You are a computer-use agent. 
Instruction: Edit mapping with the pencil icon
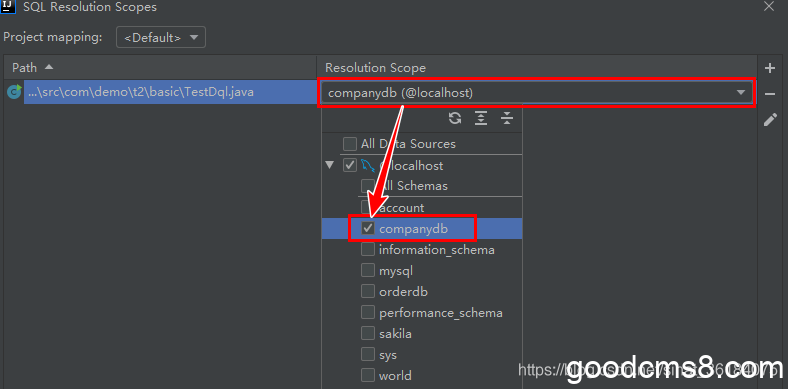pos(770,120)
